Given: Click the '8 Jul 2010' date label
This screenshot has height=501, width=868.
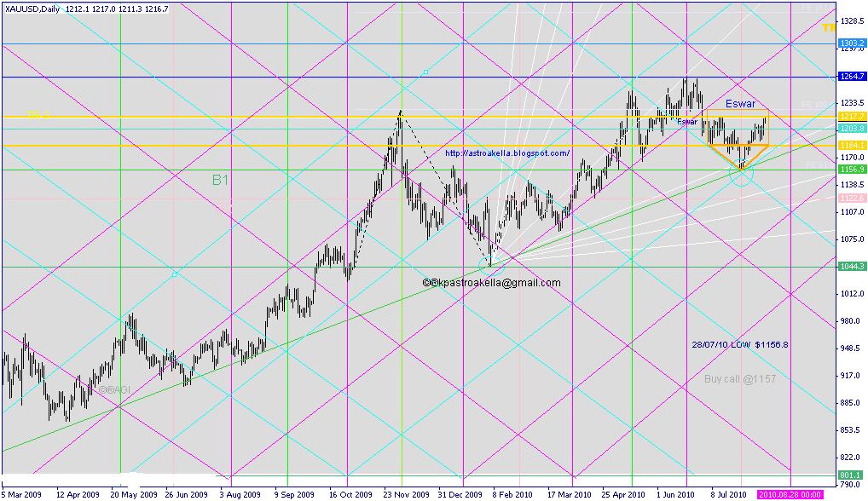Looking at the screenshot, I should click(730, 494).
